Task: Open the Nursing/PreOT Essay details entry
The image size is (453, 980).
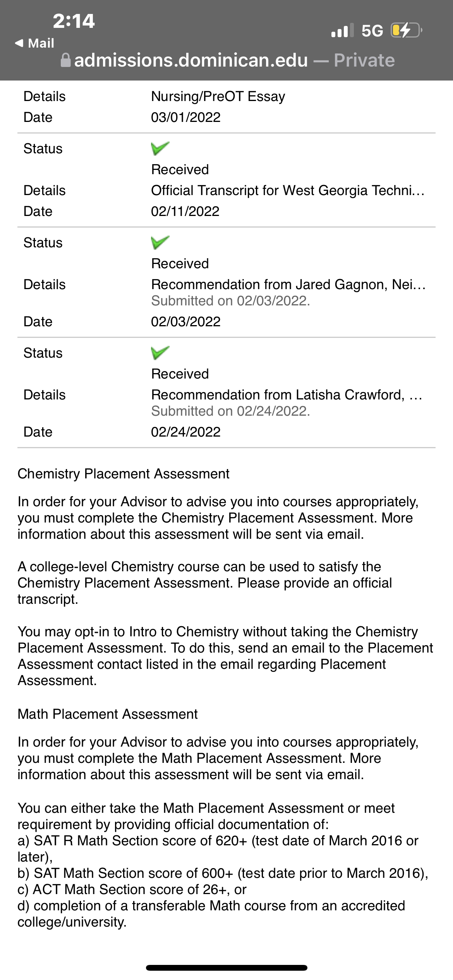Action: coord(218,96)
